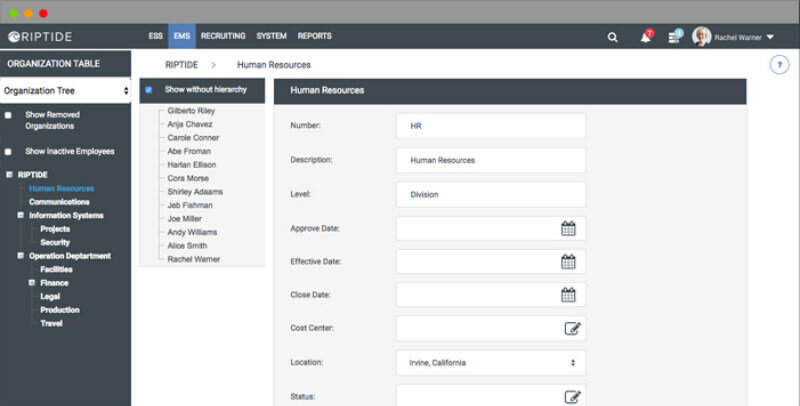The height and width of the screenshot is (406, 800).
Task: Open the Organization Tree dropdown
Action: click(x=65, y=91)
